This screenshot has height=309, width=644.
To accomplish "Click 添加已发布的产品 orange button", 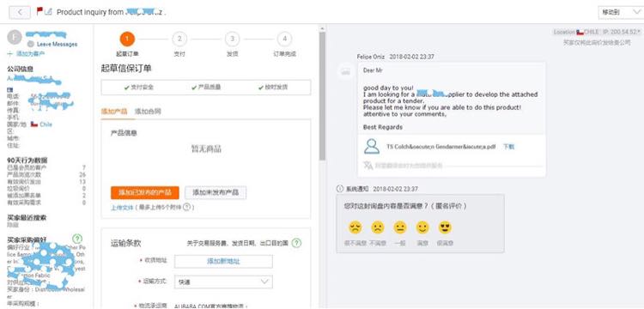I will pos(144,192).
